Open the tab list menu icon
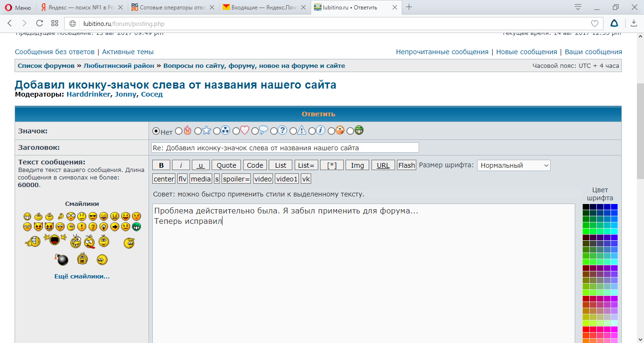644x343 pixels. tap(578, 7)
